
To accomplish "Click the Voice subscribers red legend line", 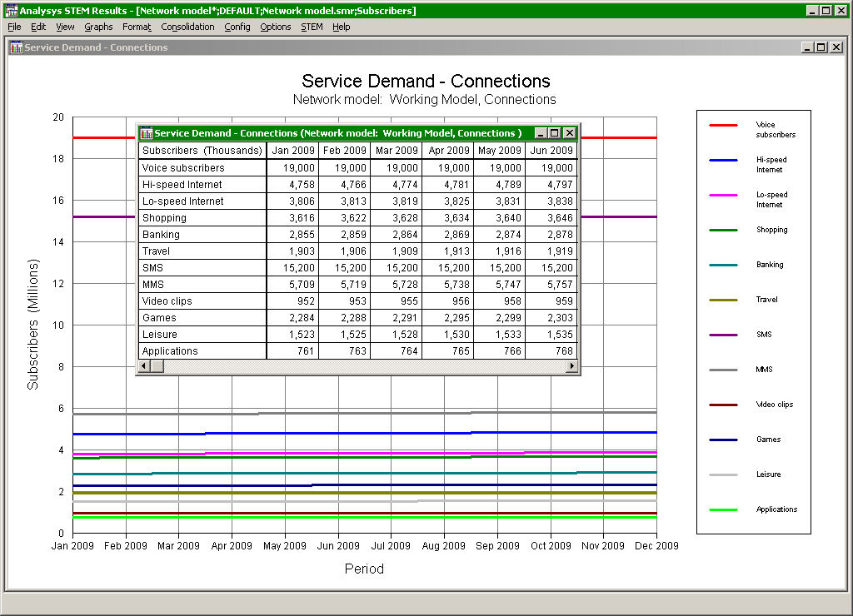I will (723, 125).
